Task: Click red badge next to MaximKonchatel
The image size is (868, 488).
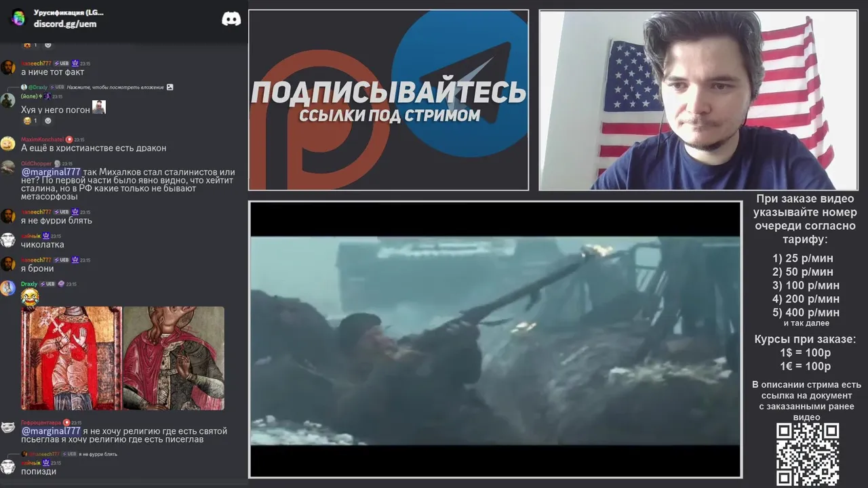Action: pos(69,139)
